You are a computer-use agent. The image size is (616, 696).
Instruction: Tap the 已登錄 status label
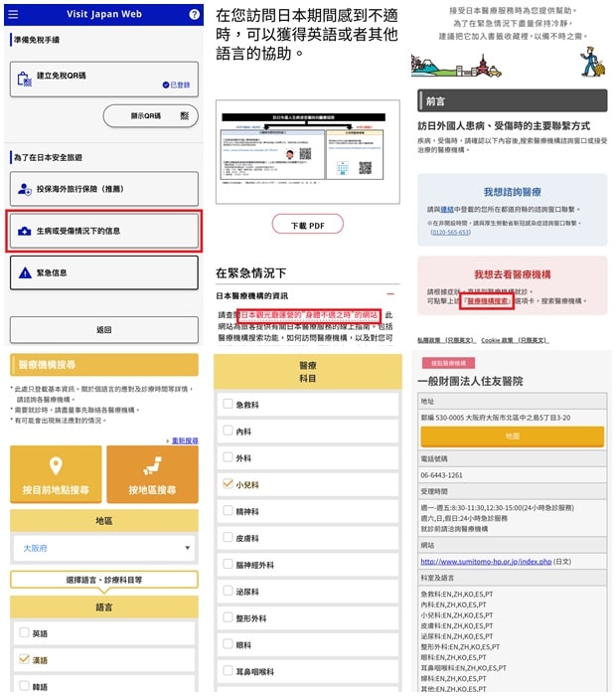pyautogui.click(x=176, y=85)
